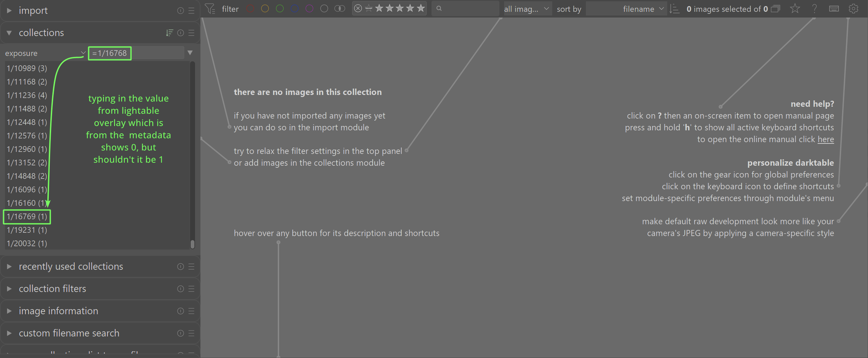Open global preferences with the gear icon
The image size is (868, 358).
(x=853, y=9)
